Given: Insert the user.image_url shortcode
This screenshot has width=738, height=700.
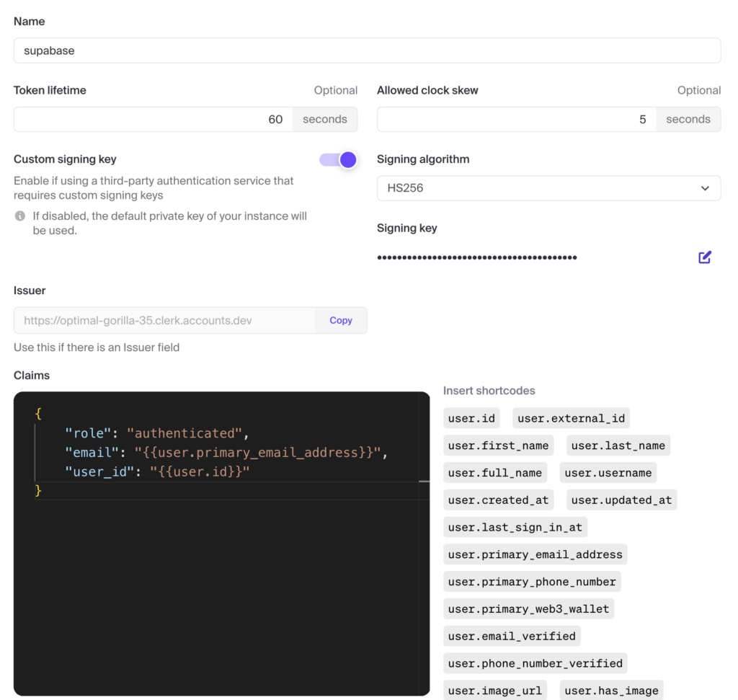Looking at the screenshot, I should point(494,691).
